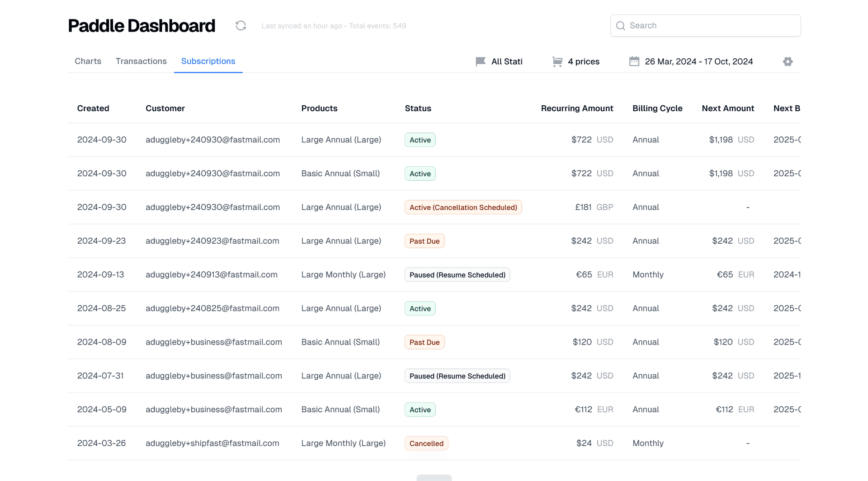
Task: Click the calendar date range icon
Action: (634, 61)
